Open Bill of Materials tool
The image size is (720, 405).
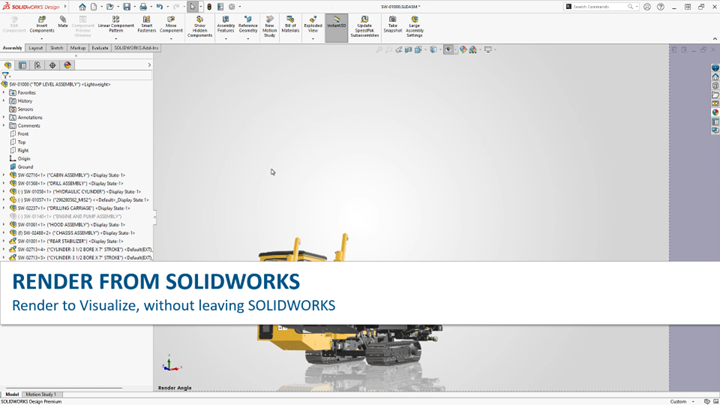290,25
